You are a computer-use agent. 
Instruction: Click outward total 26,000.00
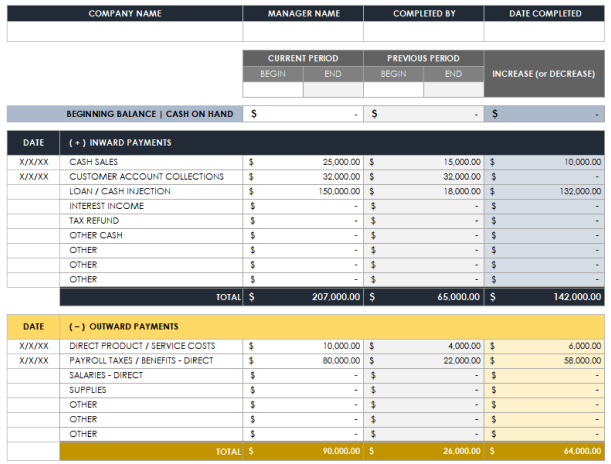coord(462,451)
